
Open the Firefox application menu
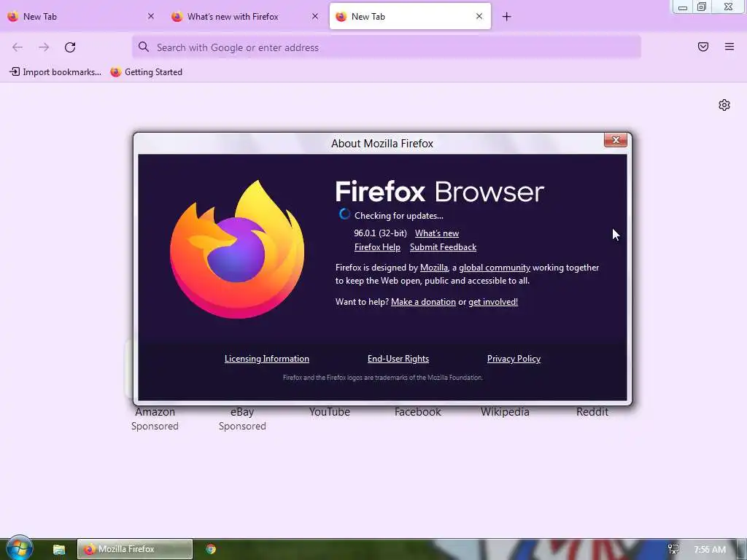coord(729,47)
